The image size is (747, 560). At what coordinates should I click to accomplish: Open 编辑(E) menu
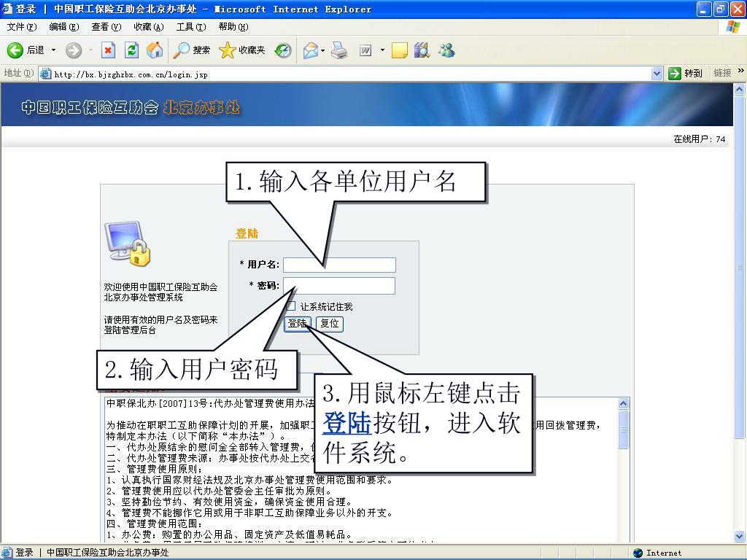[x=64, y=27]
